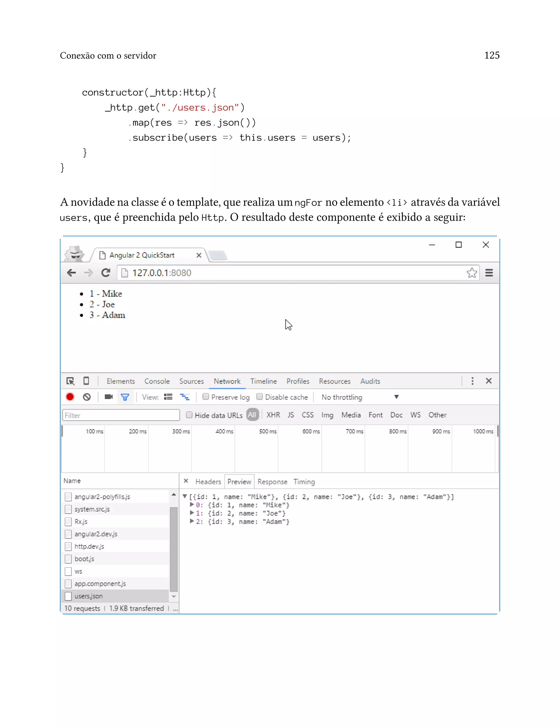
Task: Filter requests by WS type
Action: (415, 415)
